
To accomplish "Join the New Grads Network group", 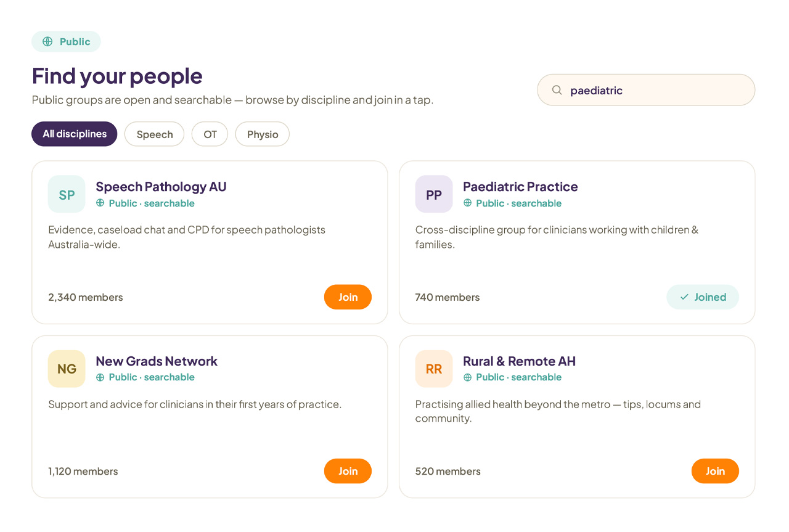I will [x=348, y=471].
